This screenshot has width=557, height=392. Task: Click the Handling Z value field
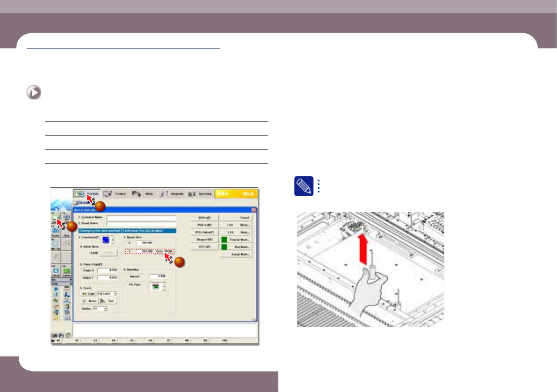point(157,276)
